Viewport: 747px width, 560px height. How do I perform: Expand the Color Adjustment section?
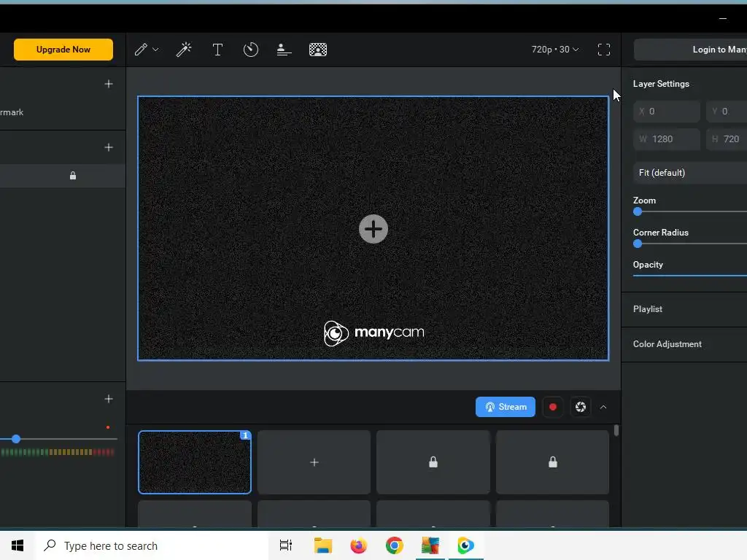[684, 344]
